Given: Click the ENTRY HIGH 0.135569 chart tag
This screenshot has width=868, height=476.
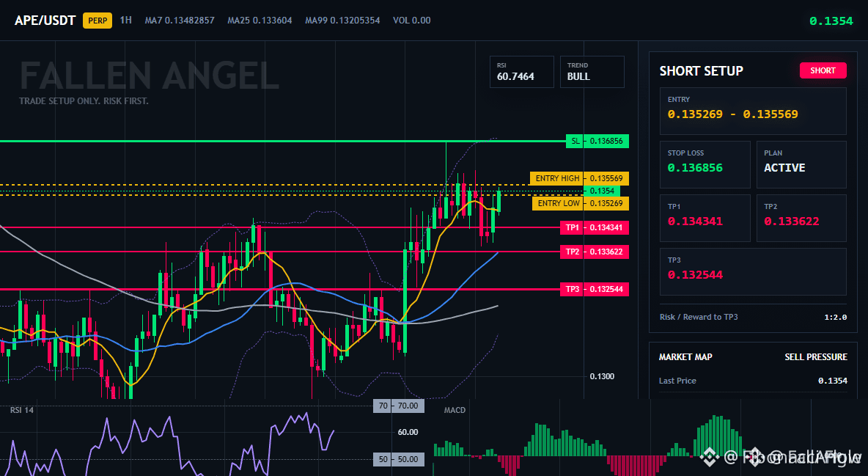Looking at the screenshot, I should [579, 178].
